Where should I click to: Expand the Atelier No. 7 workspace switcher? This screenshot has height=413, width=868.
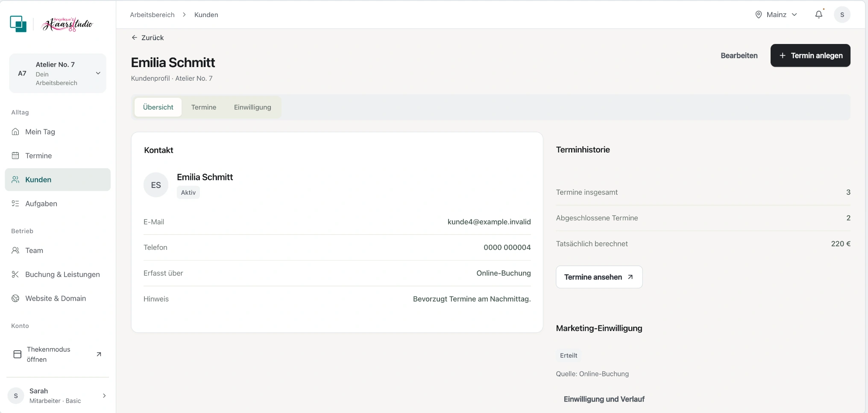pyautogui.click(x=58, y=73)
